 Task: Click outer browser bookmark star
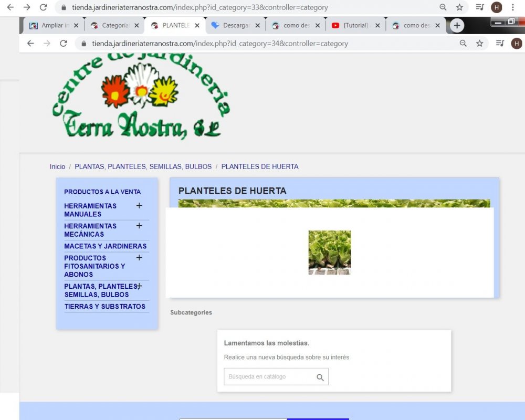[x=459, y=7]
